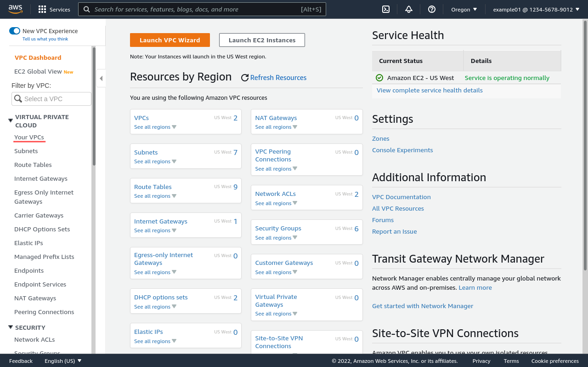
Task: Expand See all regions under Security Groups
Action: (276, 238)
